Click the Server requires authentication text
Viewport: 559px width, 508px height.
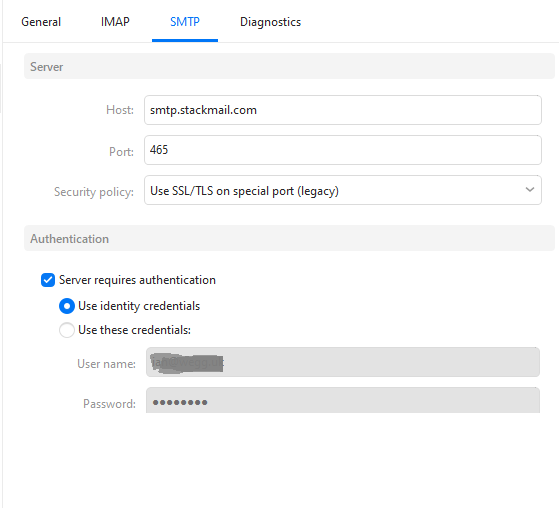[x=137, y=280]
